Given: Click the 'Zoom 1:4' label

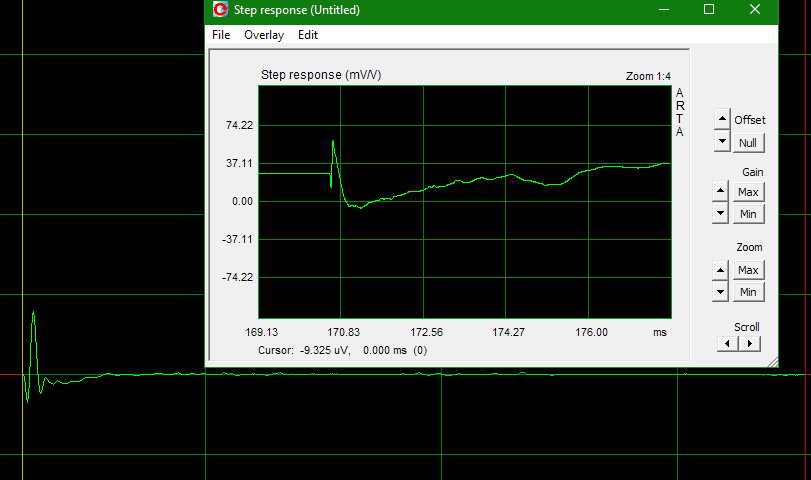Looking at the screenshot, I should [648, 76].
